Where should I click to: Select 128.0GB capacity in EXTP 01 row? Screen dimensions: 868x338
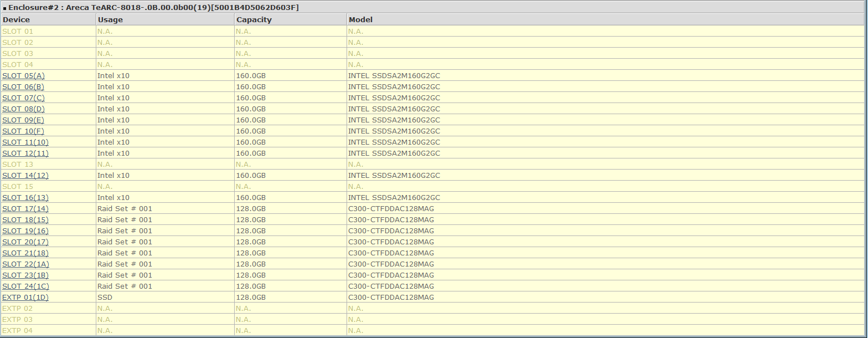(x=251, y=297)
